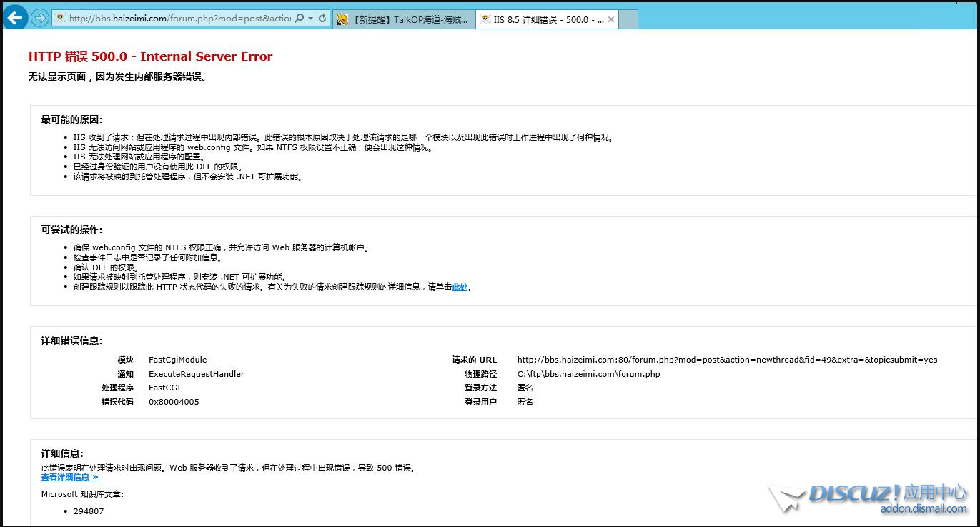The width and height of the screenshot is (980, 527).
Task: Click the requested URL value text
Action: (726, 360)
